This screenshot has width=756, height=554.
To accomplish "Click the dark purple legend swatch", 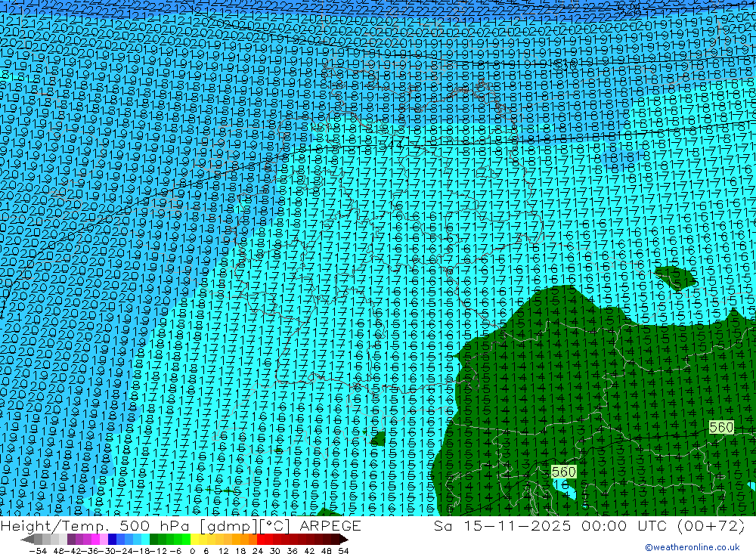I will tap(71, 540).
